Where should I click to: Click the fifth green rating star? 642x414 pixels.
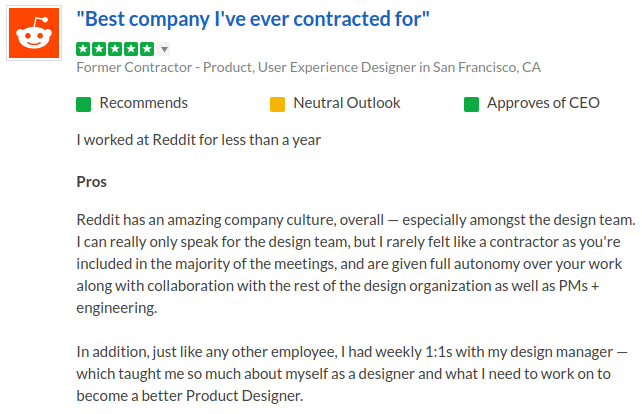(147, 48)
